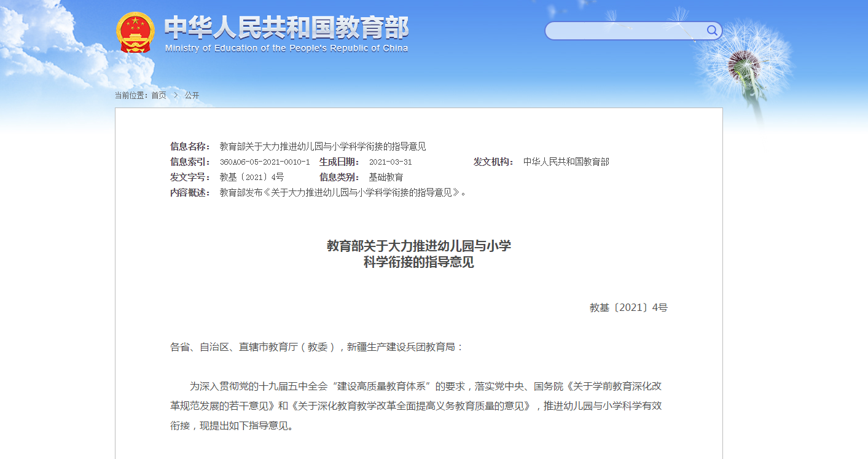Click the 发文字号 label
Image resolution: width=868 pixels, height=459 pixels.
[x=190, y=177]
